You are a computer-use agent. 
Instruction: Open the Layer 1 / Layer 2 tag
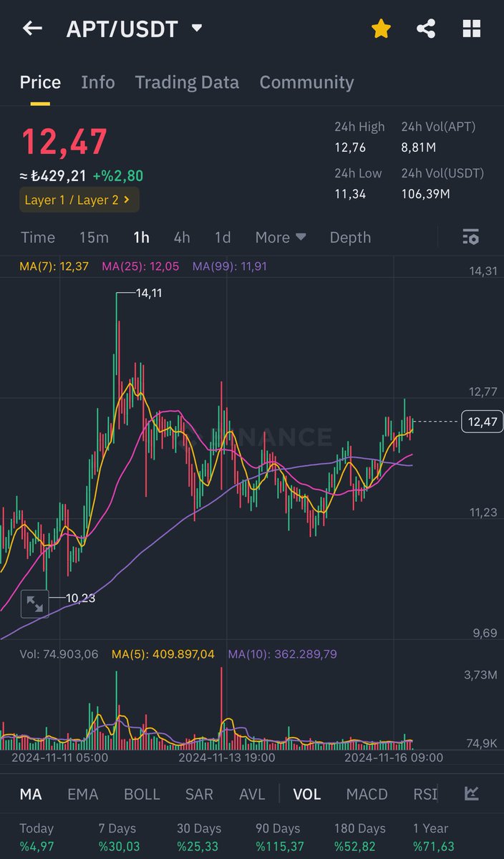[79, 200]
